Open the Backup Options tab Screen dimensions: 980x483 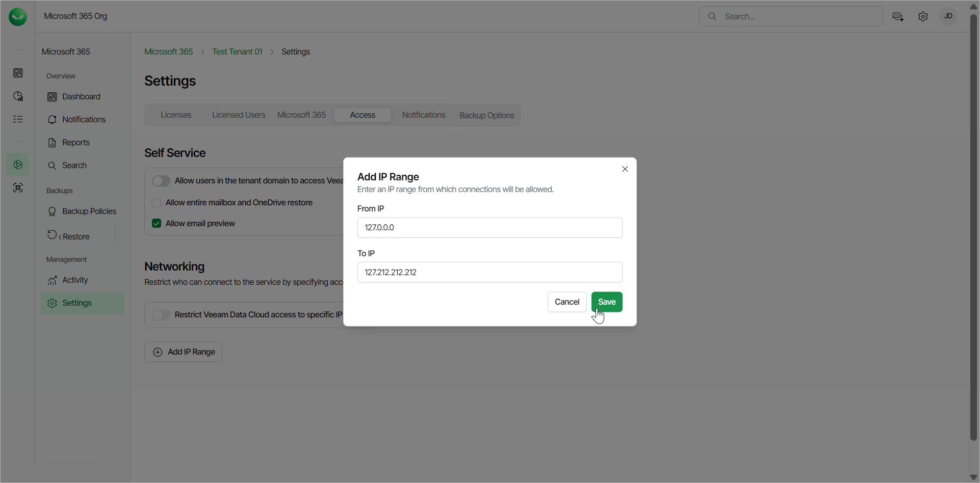point(486,116)
